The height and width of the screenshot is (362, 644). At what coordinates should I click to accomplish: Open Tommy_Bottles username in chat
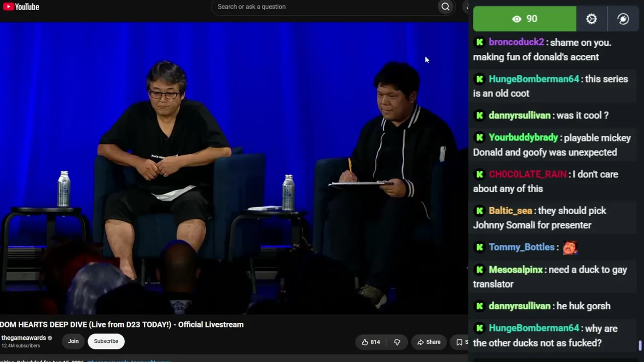(x=521, y=247)
